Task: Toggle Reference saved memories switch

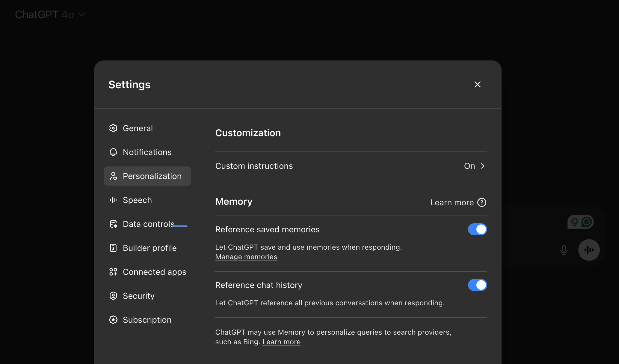Action: 478,229
